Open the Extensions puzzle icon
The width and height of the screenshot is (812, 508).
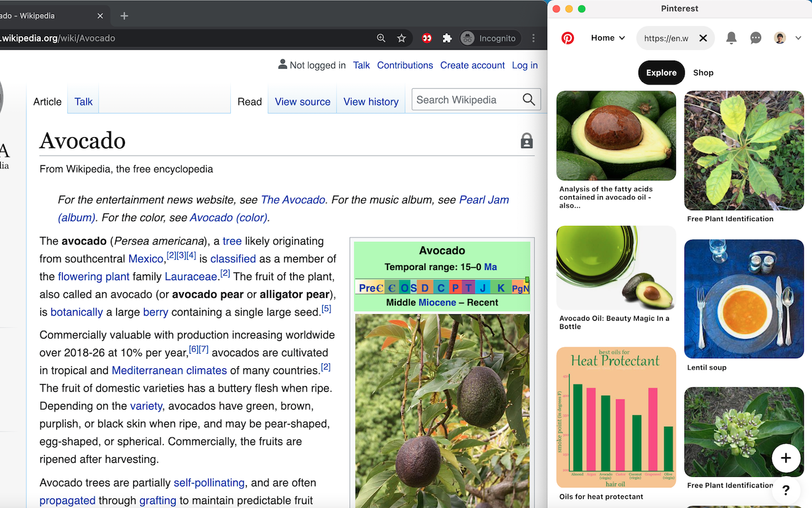coord(447,38)
